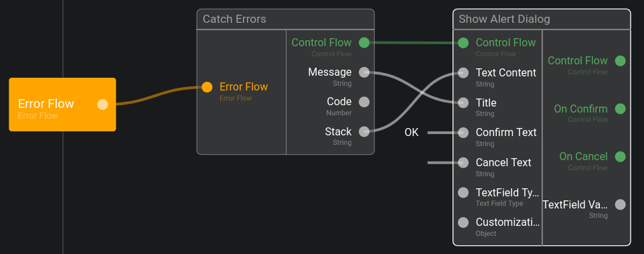Viewport: 644px width, 254px height.
Task: Click the Cancel Text input port
Action: pyautogui.click(x=463, y=162)
